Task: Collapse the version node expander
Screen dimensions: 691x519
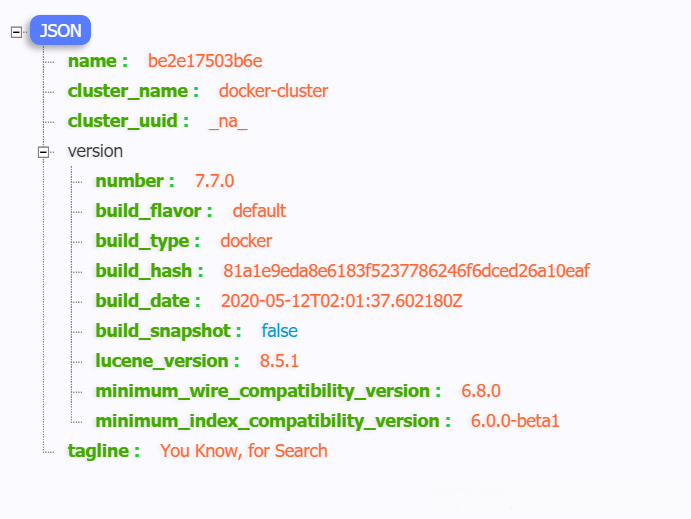Action: (43, 152)
